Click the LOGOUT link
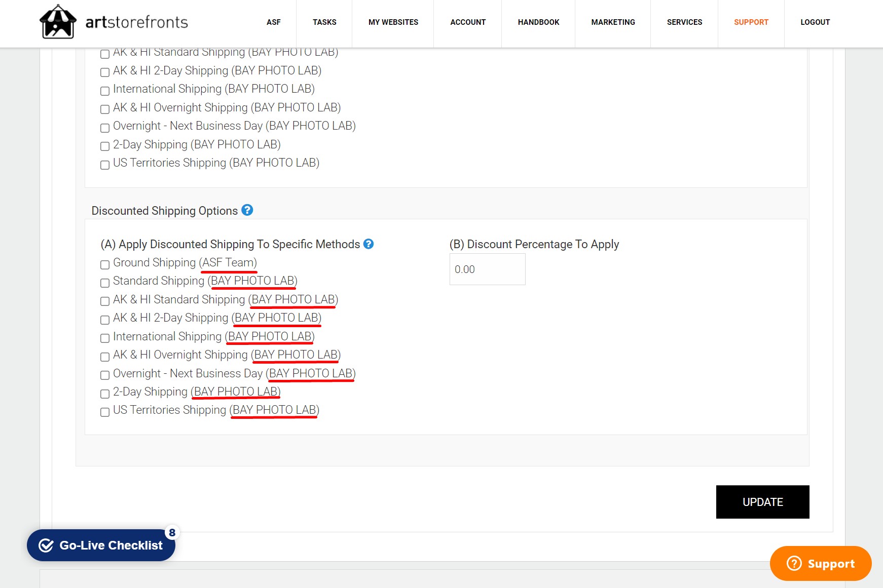 pos(815,22)
